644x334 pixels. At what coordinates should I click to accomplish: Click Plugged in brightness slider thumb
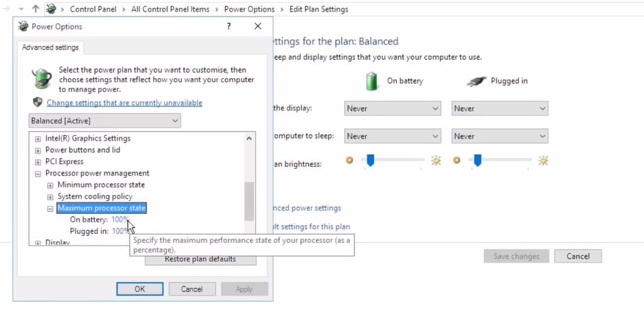pos(477,160)
